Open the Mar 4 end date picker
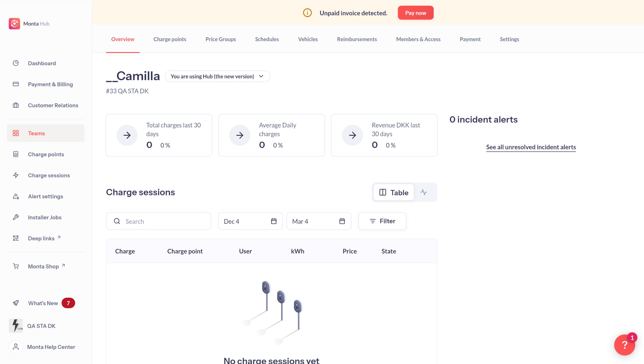The height and width of the screenshot is (364, 644). (x=319, y=221)
